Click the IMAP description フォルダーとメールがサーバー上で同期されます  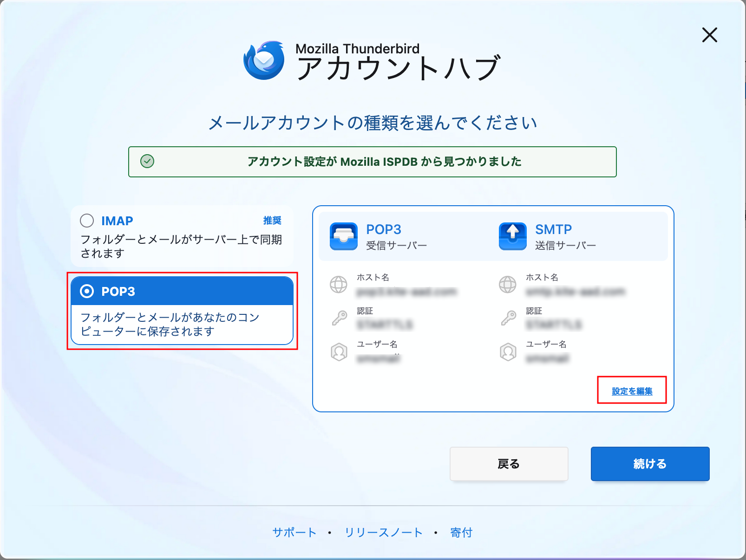[181, 246]
